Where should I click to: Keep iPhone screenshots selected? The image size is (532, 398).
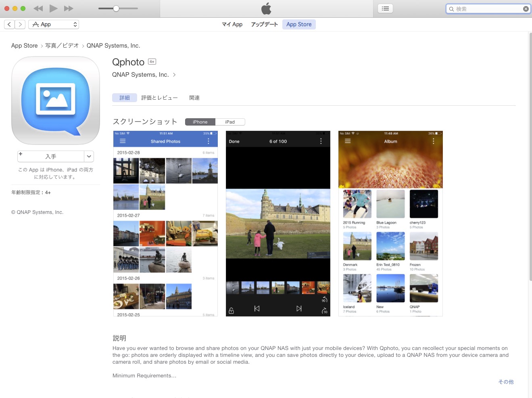(200, 122)
